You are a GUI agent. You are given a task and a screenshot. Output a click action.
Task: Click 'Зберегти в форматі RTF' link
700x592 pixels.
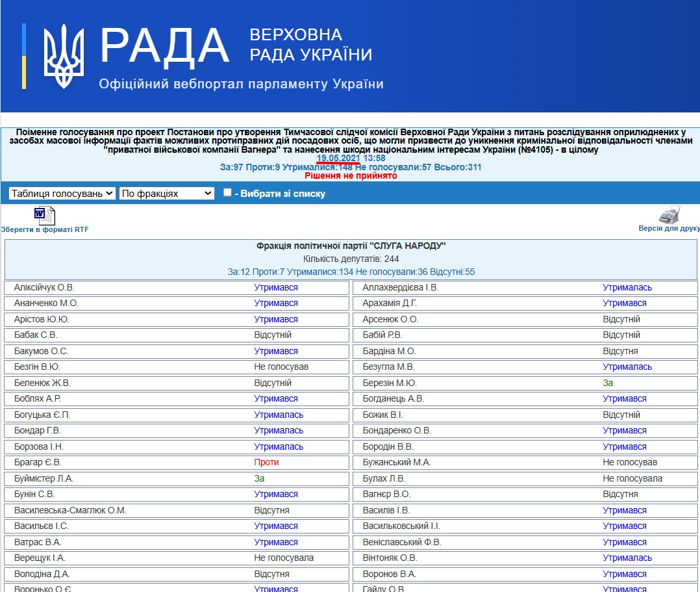pyautogui.click(x=45, y=229)
